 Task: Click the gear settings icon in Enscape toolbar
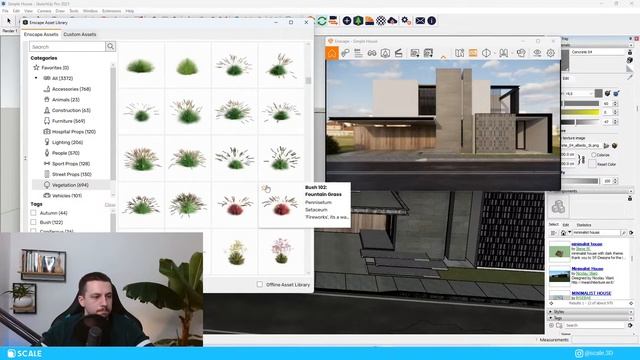(x=406, y=20)
